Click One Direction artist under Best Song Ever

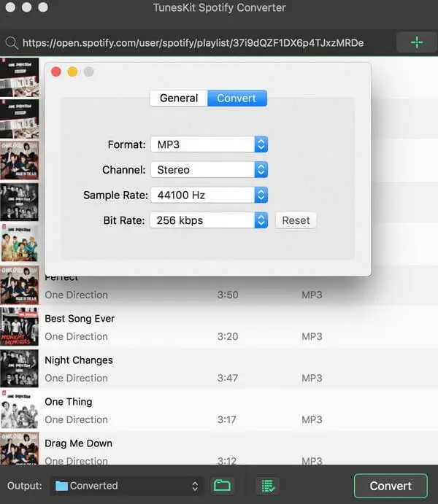coord(76,336)
